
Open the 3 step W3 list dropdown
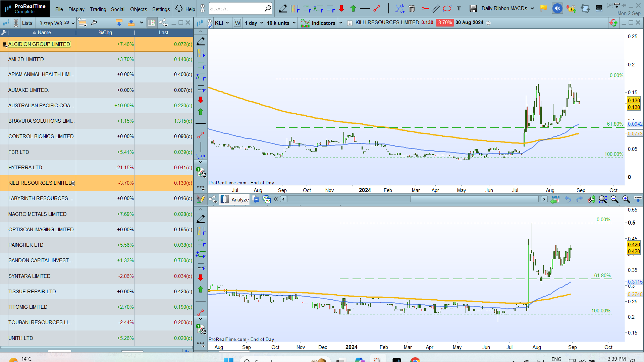[x=56, y=23]
